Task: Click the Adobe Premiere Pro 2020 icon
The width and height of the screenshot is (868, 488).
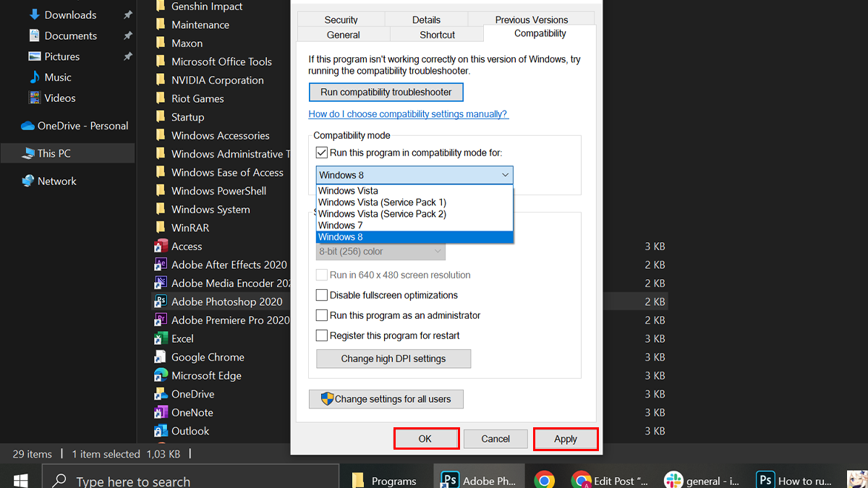Action: [161, 320]
